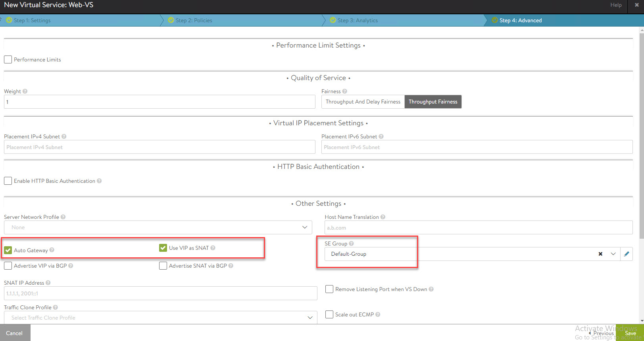Click help icon next to Weight label
This screenshot has width=644, height=341.
25,91
